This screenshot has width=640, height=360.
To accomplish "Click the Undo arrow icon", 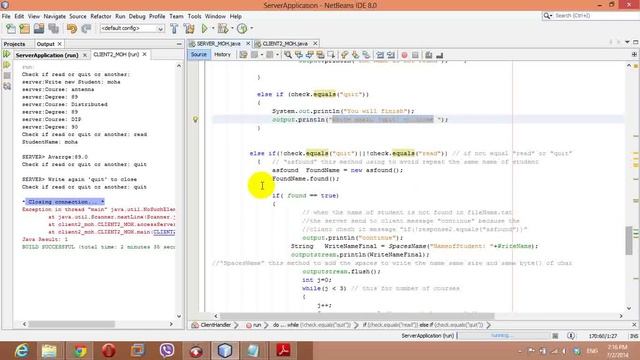I will tap(72, 29).
